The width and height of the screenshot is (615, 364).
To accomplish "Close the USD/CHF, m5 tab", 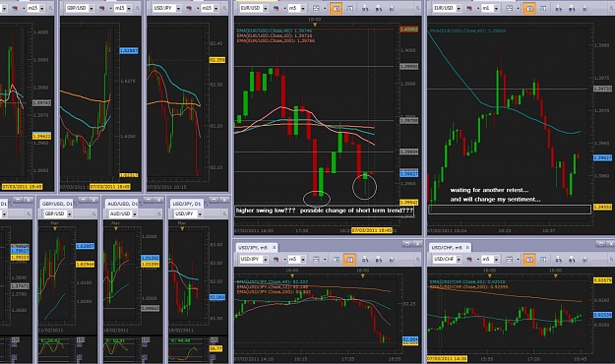I will point(467,248).
